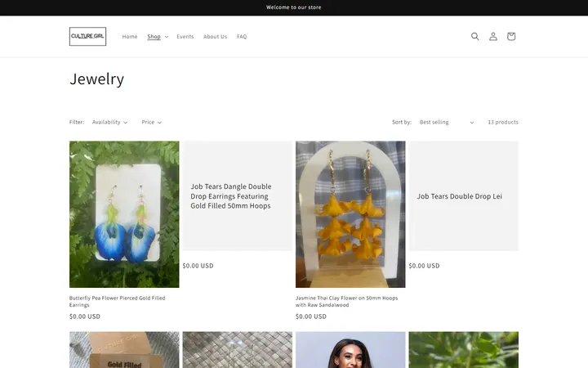Open the Job Tears Double Drop Lei card
Viewport: 588px width, 368px height.
464,196
